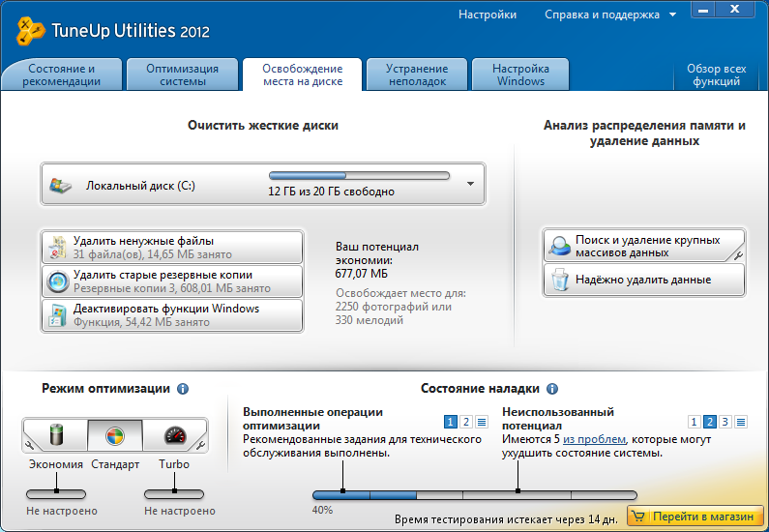Click wrench icon on large data search button
Image resolution: width=769 pixels, height=532 pixels.
coord(739,255)
